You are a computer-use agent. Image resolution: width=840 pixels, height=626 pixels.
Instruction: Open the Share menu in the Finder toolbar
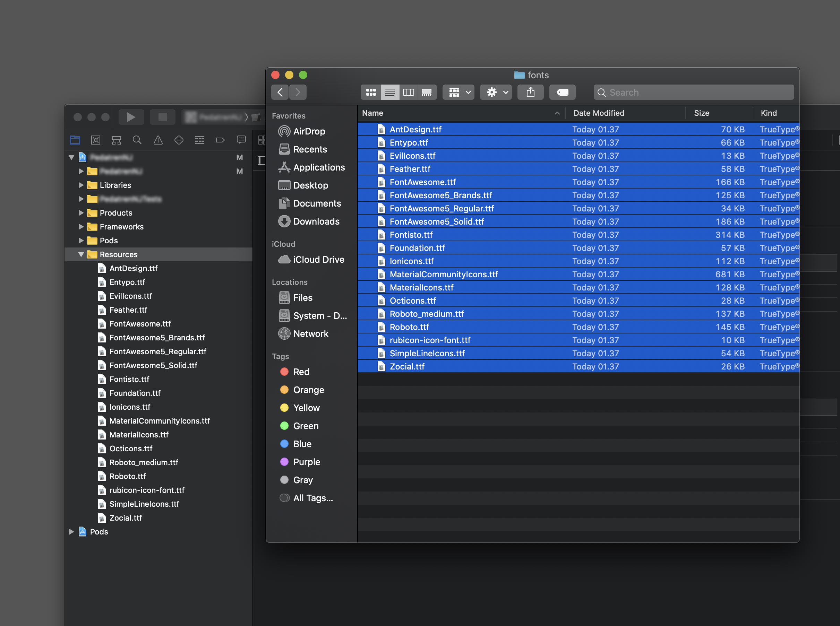pyautogui.click(x=530, y=92)
